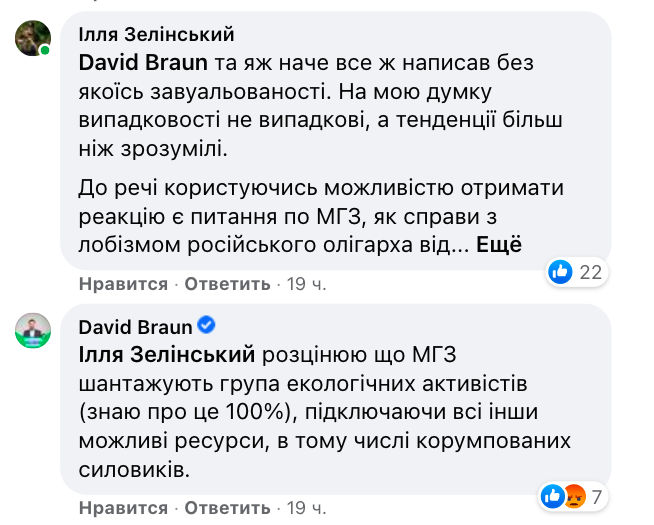
Task: Click the blue thumbs-up reaction icon beside 7
Action: [x=553, y=494]
